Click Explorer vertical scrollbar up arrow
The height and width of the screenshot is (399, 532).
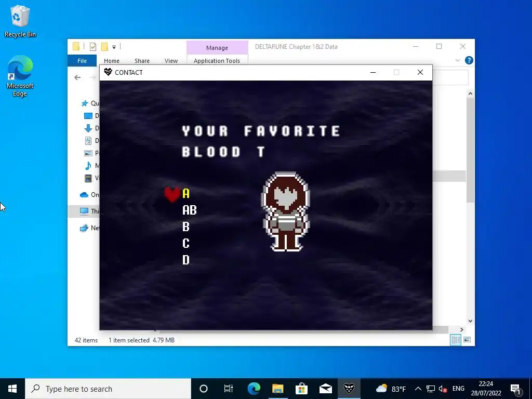coord(470,94)
